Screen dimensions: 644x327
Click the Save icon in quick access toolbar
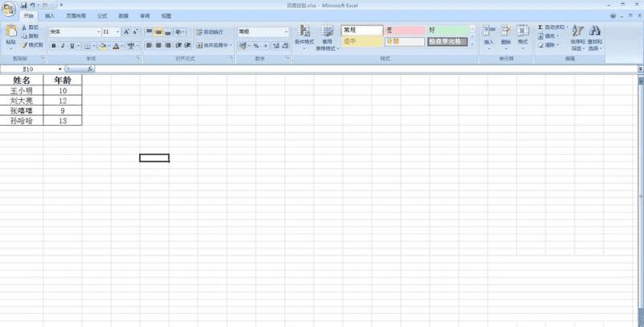click(x=24, y=6)
